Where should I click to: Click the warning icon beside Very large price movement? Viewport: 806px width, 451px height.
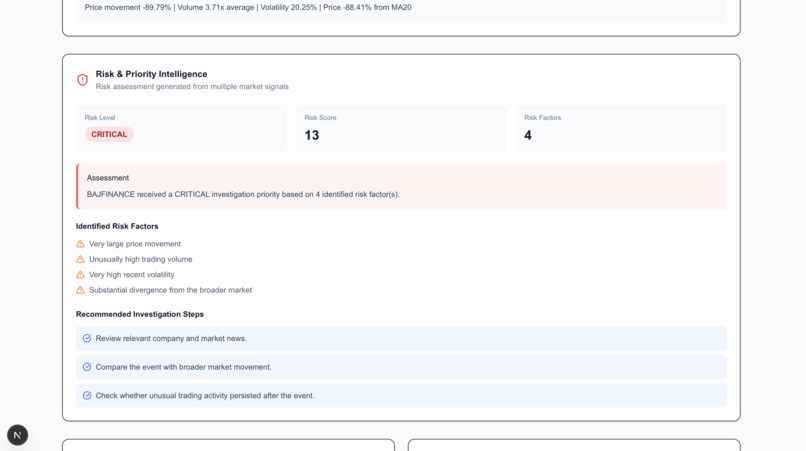[80, 244]
